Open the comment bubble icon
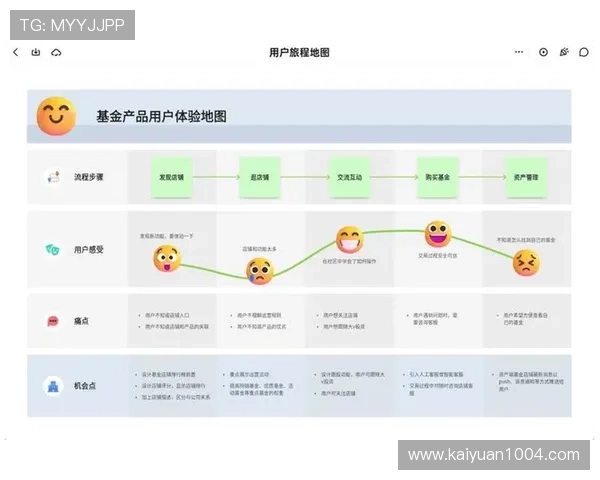The width and height of the screenshot is (600, 480). [x=584, y=52]
